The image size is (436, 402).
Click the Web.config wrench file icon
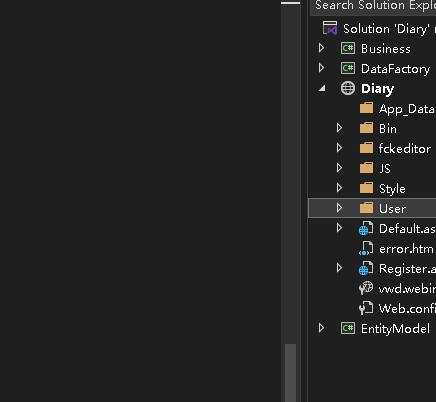[x=366, y=308]
